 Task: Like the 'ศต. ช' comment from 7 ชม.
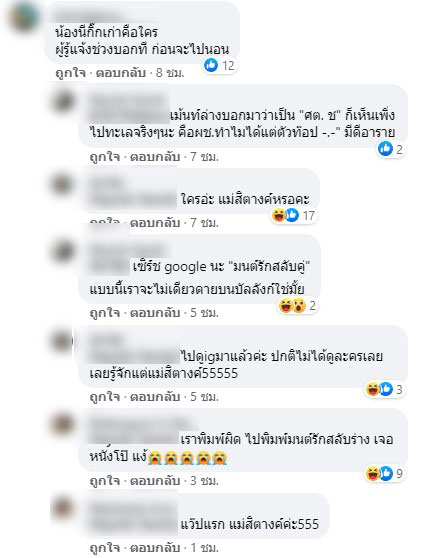coord(105,157)
